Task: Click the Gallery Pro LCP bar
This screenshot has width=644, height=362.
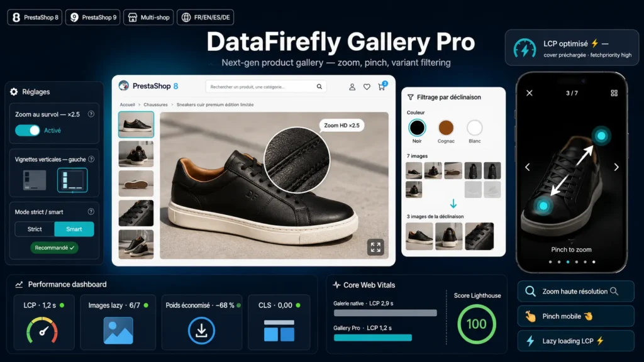Action: (372, 337)
